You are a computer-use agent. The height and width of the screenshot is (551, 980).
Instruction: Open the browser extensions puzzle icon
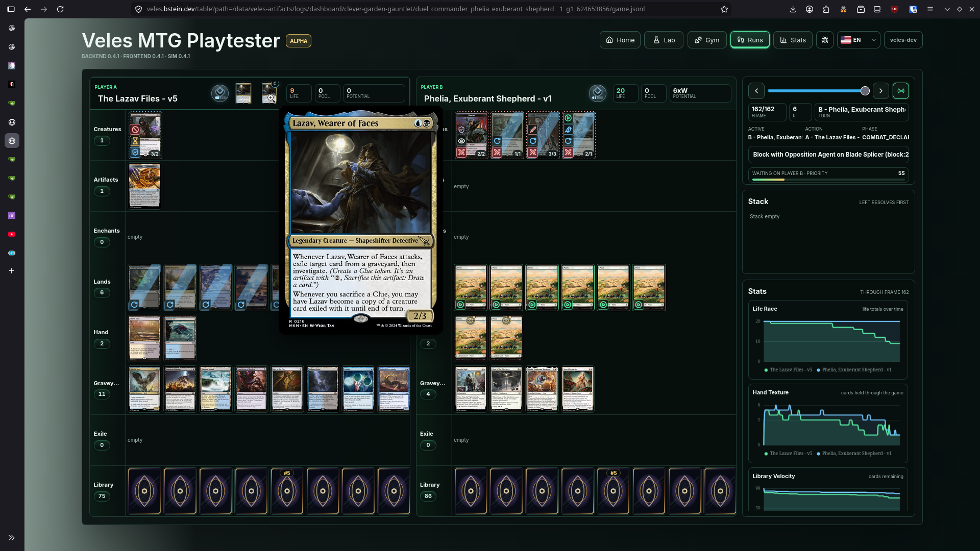point(826,9)
